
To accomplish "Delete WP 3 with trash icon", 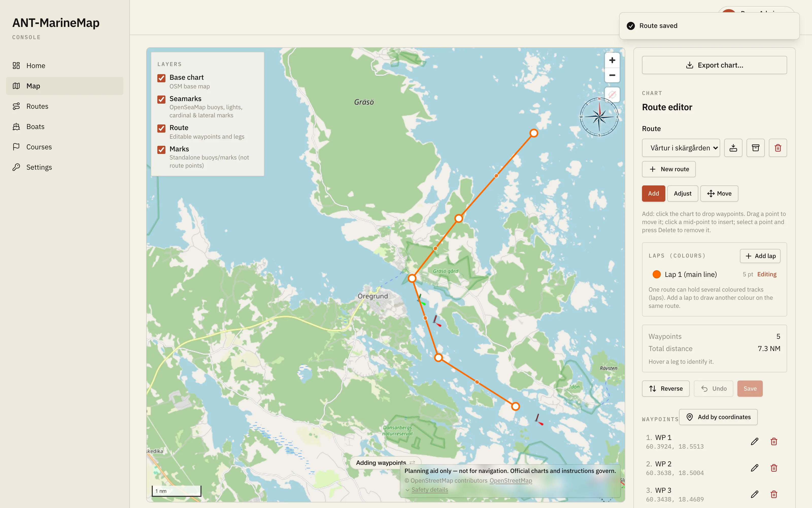I will pos(774,494).
